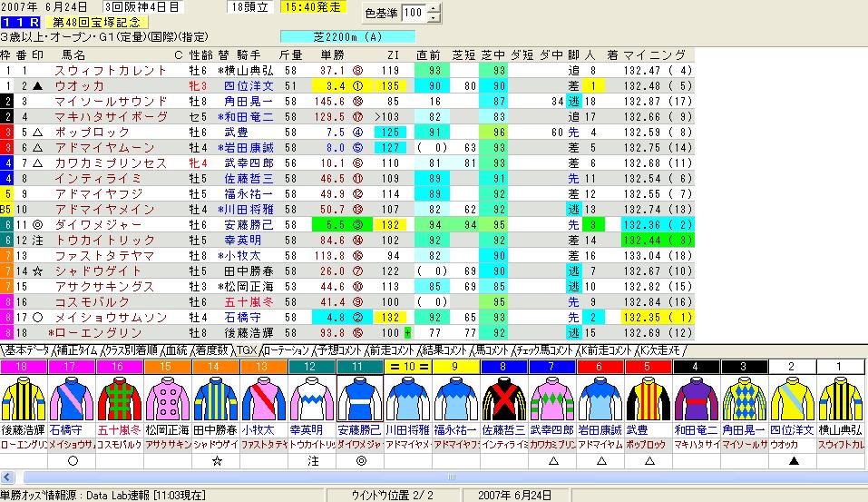Click jockey silk for gate 3 角田晃一
Image resolution: width=868 pixels, height=502 pixels.
pos(746,399)
